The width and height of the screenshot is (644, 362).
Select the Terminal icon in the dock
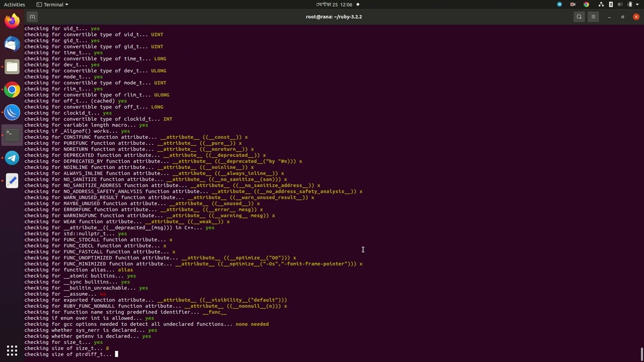12,135
